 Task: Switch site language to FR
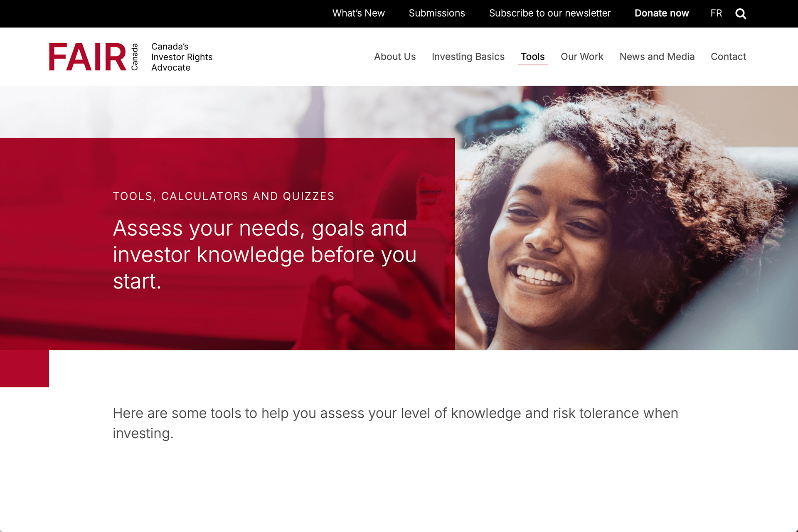click(716, 13)
